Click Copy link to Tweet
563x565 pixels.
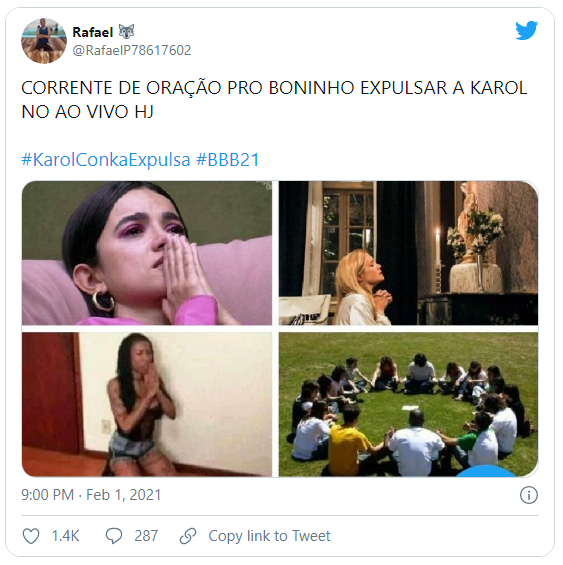point(269,536)
